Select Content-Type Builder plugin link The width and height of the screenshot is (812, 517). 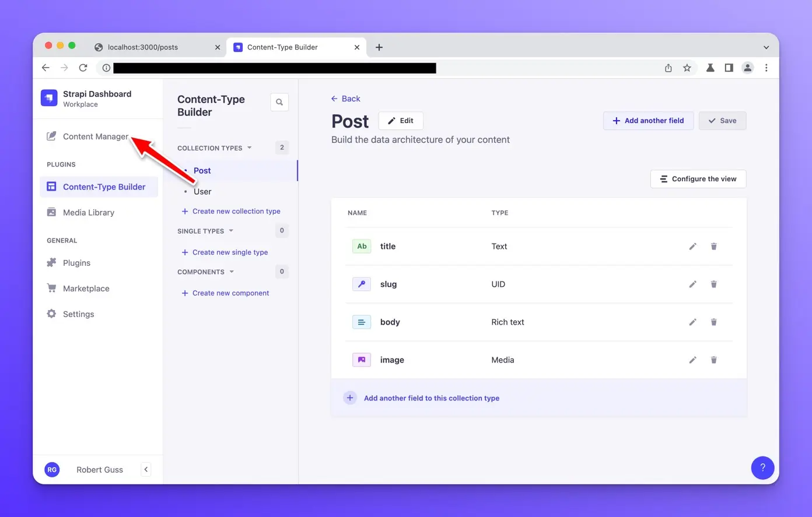pos(99,187)
